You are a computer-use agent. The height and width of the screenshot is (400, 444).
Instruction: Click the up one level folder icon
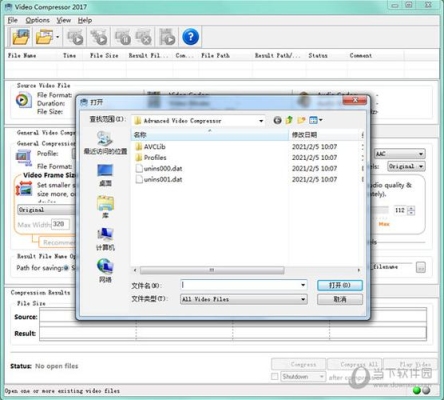[x=289, y=120]
